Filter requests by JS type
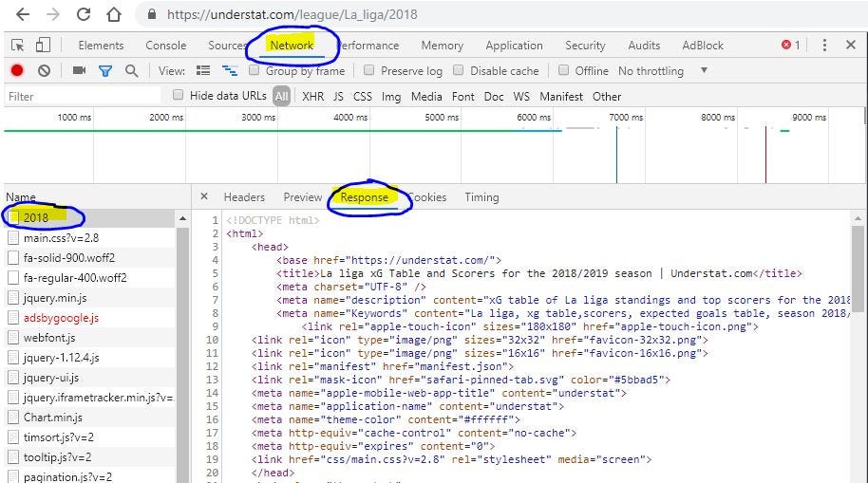 (338, 96)
